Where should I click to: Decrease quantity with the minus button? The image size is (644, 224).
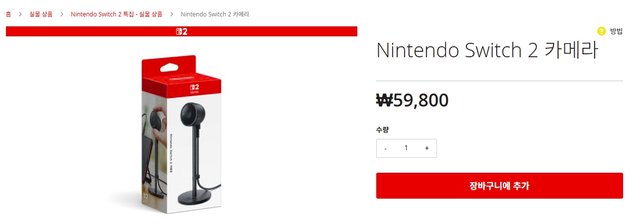point(386,148)
